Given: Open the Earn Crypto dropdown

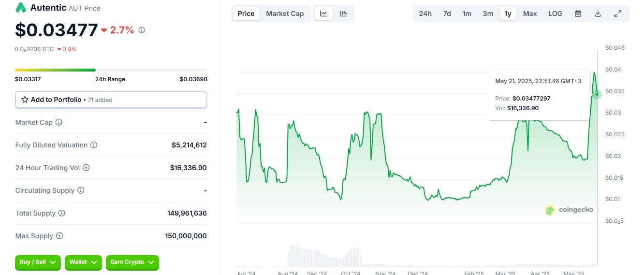Looking at the screenshot, I should (132, 262).
